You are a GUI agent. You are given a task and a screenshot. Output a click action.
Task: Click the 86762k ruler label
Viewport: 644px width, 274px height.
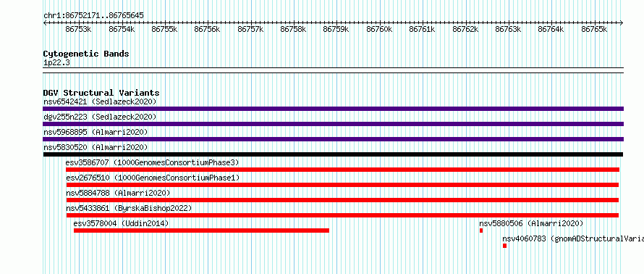pos(465,29)
